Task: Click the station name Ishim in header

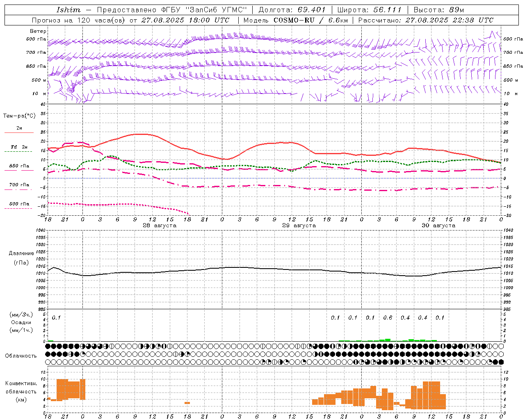Action: [x=68, y=10]
